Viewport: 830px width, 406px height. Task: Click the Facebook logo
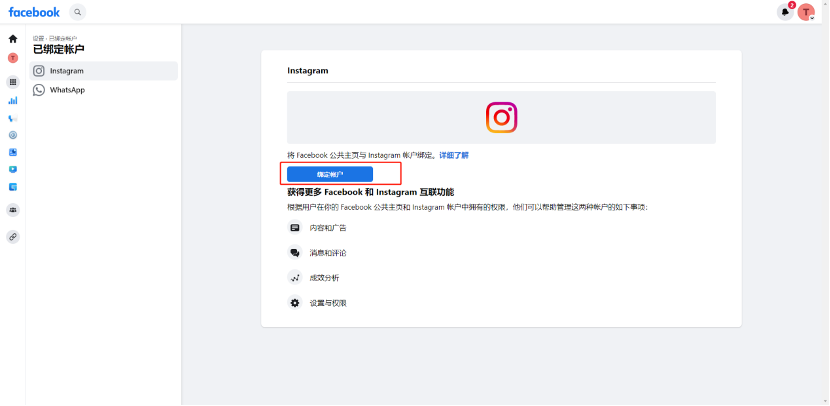pos(34,12)
